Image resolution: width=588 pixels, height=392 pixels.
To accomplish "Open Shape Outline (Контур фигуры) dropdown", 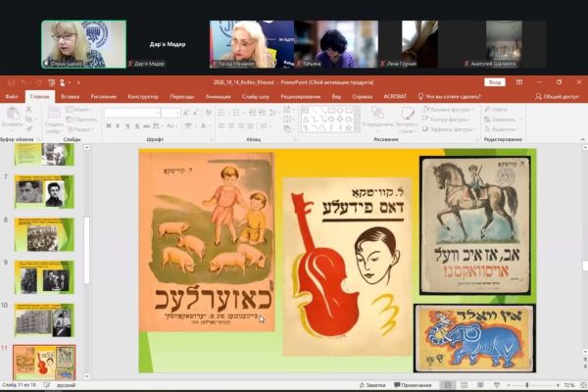I will pyautogui.click(x=446, y=120).
